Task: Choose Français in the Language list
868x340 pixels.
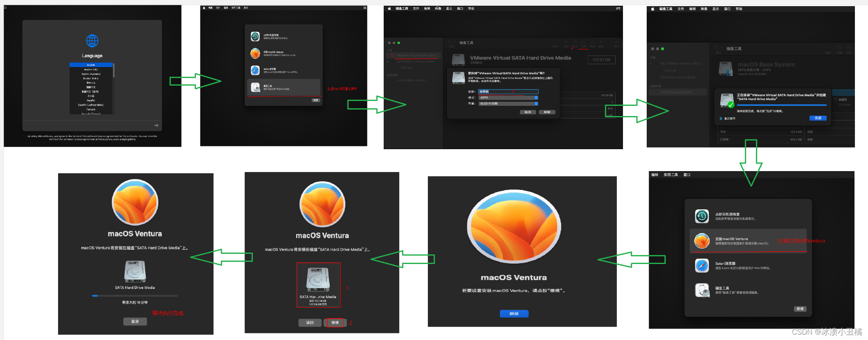Action: [x=91, y=109]
